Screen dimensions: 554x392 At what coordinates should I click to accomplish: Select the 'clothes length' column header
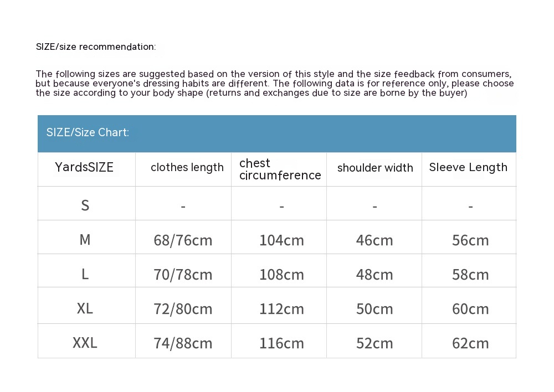187,167
